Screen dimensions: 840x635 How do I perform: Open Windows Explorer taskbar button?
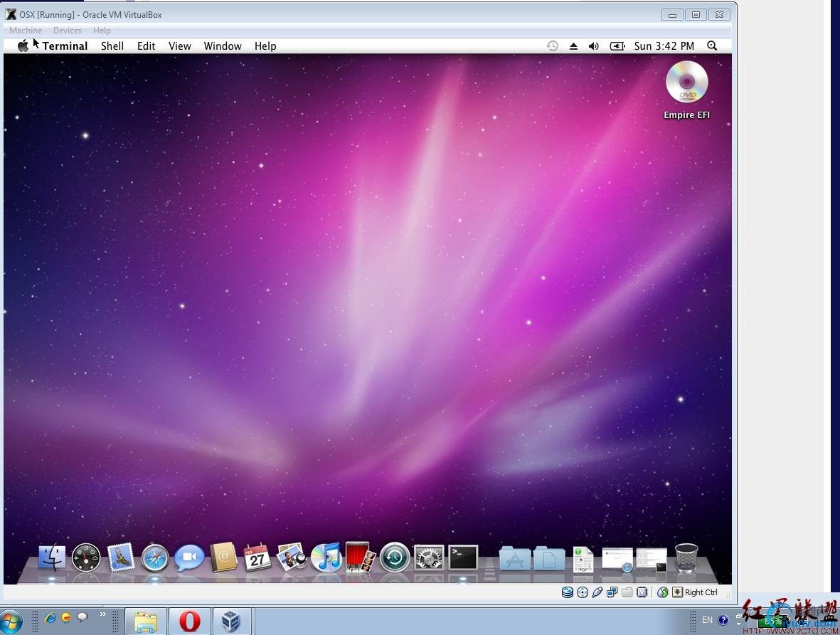(146, 621)
